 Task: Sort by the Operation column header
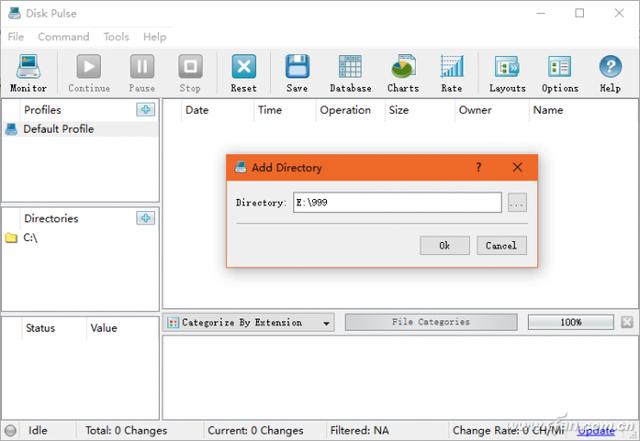(345, 110)
